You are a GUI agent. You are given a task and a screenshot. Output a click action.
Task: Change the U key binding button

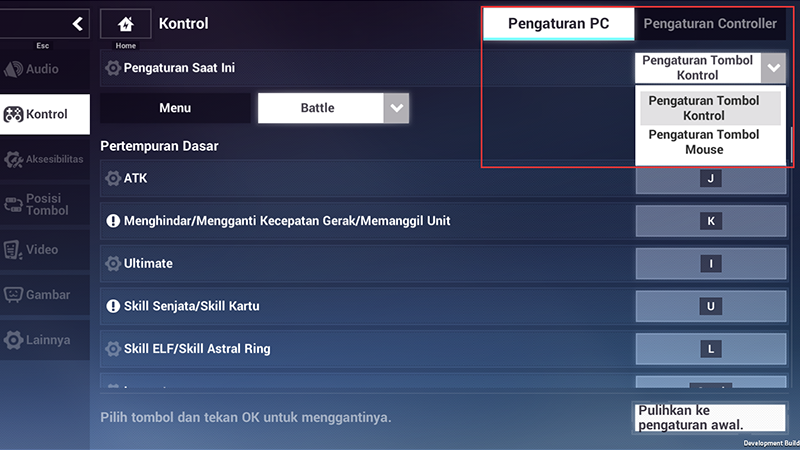tap(711, 306)
